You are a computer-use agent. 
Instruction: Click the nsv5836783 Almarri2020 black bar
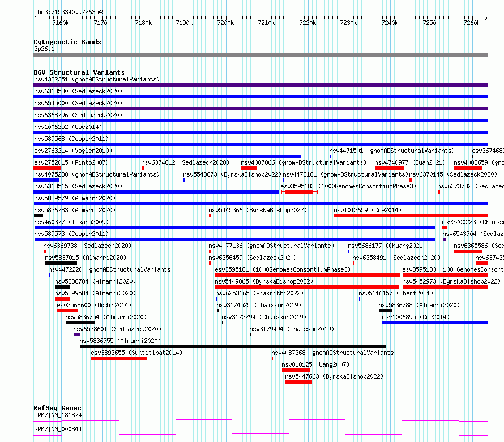(x=39, y=216)
